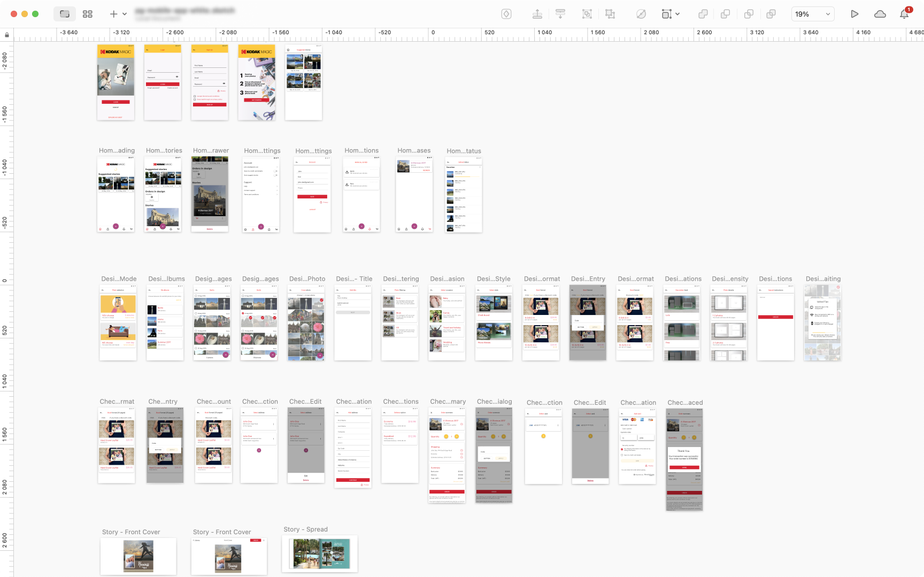Apply the Intersect boolean operation
Viewport: 924px width, 577px height.
[x=749, y=14]
